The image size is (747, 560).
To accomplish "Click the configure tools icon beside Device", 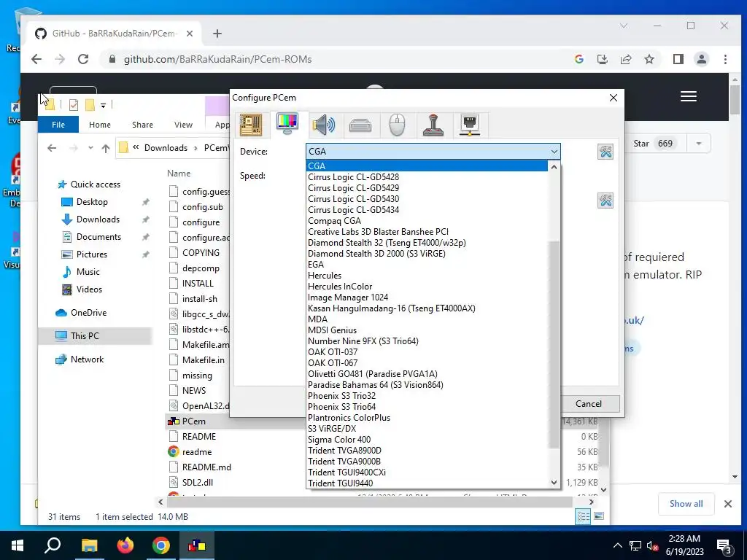I will click(x=605, y=152).
